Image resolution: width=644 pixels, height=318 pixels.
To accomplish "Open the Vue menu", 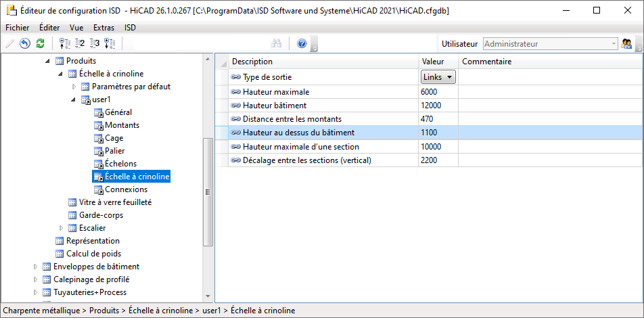I will click(76, 28).
